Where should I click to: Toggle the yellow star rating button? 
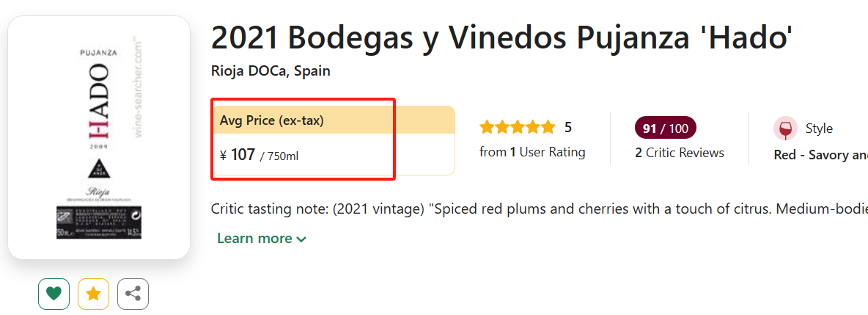[x=93, y=294]
